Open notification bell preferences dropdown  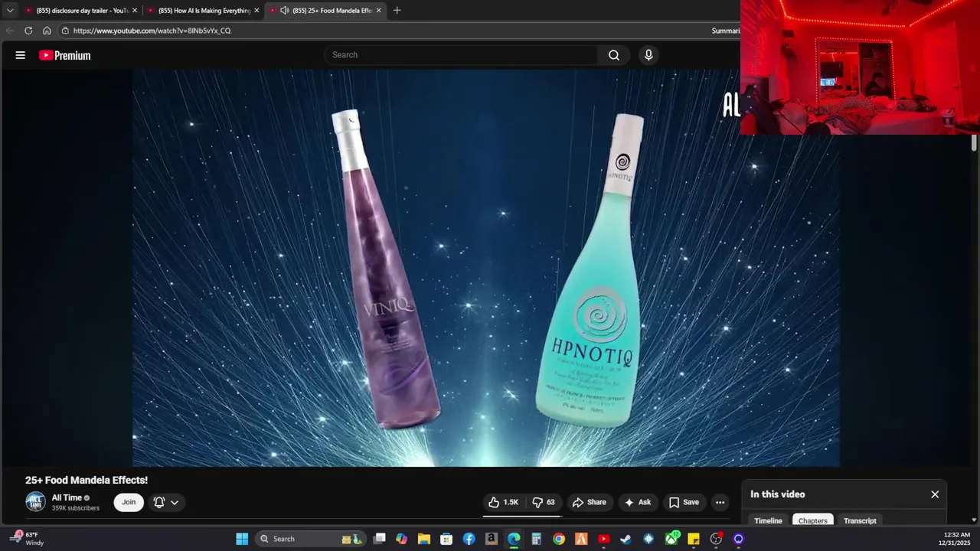click(x=166, y=502)
